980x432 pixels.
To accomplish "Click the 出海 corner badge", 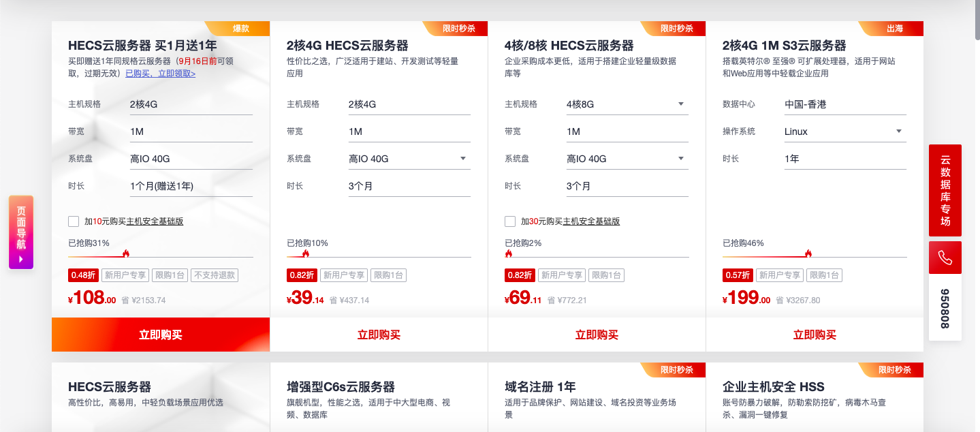I will (x=892, y=29).
